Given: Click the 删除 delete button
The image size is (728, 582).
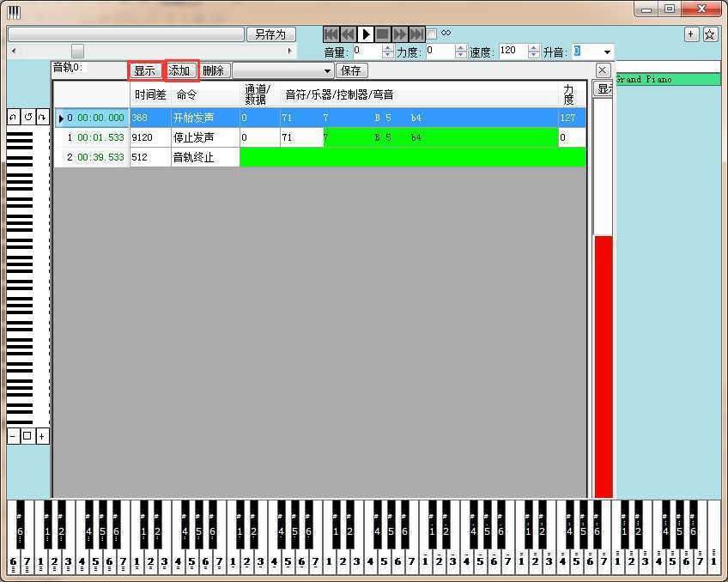Looking at the screenshot, I should click(x=214, y=70).
